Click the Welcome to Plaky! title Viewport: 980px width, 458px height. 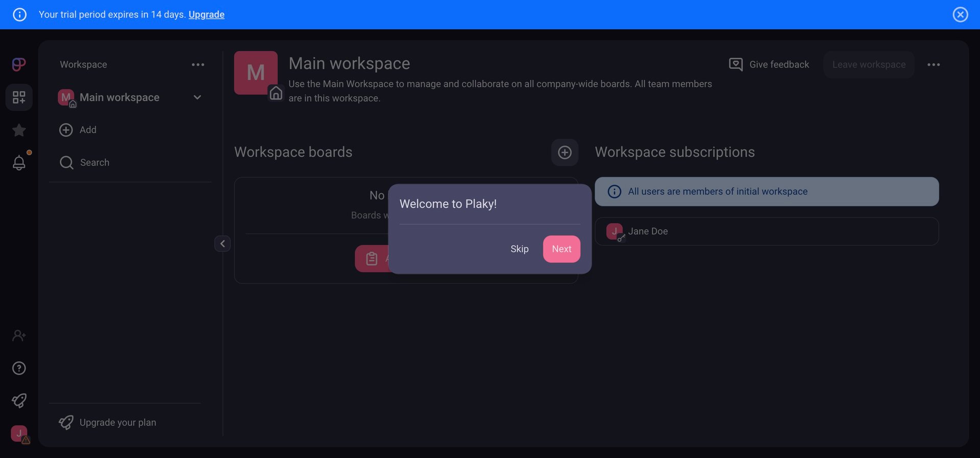tap(448, 204)
